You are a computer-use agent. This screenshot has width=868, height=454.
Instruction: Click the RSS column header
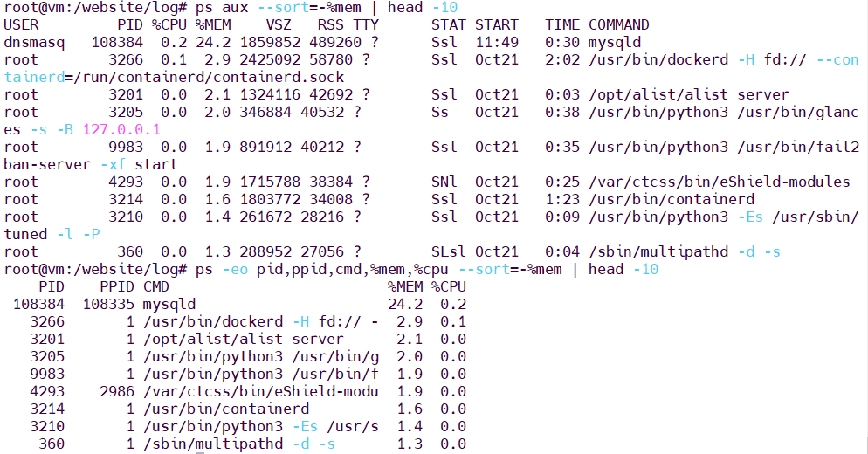331,24
